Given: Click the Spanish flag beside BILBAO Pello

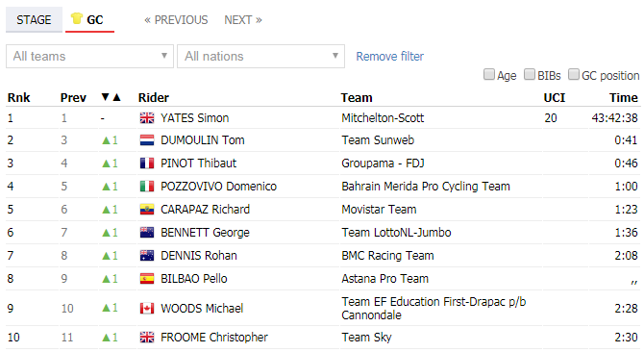Looking at the screenshot, I should tap(147, 279).
